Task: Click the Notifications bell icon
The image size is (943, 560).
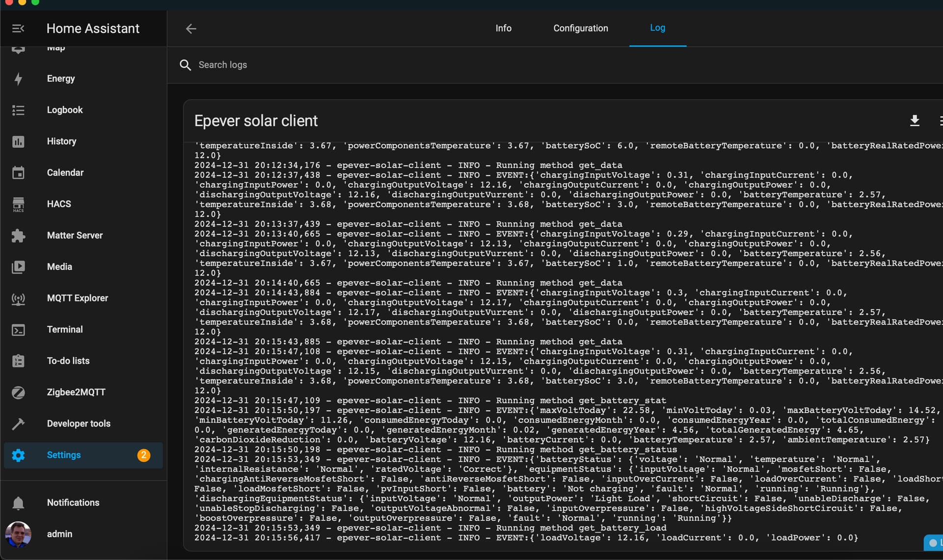Action: coord(18,503)
